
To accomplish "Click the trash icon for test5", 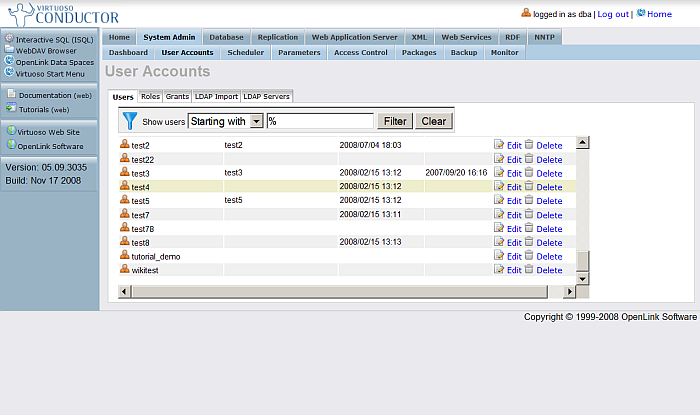I will click(529, 200).
